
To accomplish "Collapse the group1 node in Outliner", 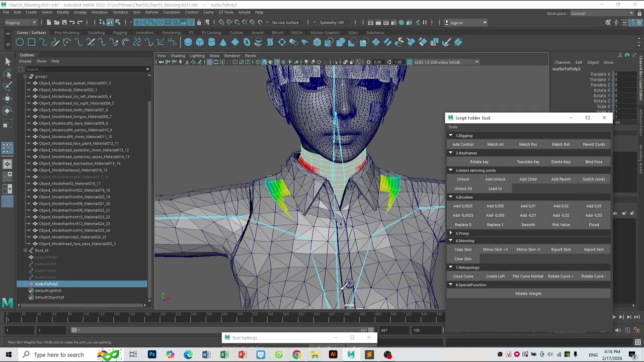I will click(x=25, y=76).
